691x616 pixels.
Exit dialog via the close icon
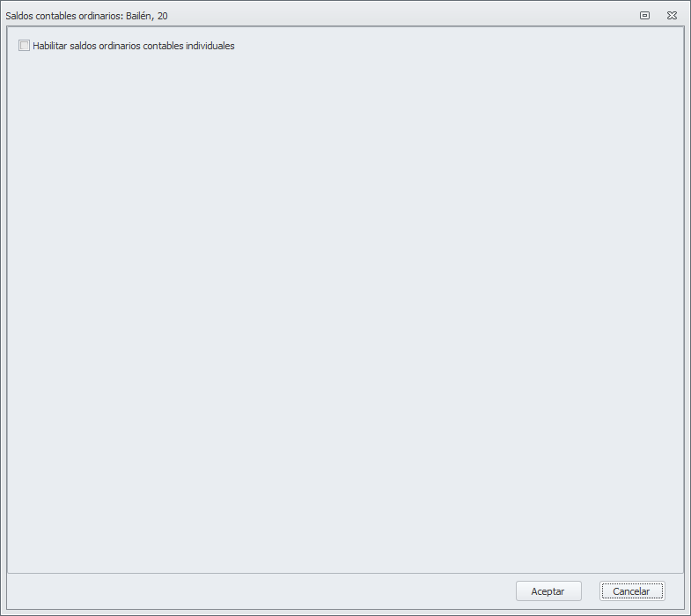click(672, 16)
